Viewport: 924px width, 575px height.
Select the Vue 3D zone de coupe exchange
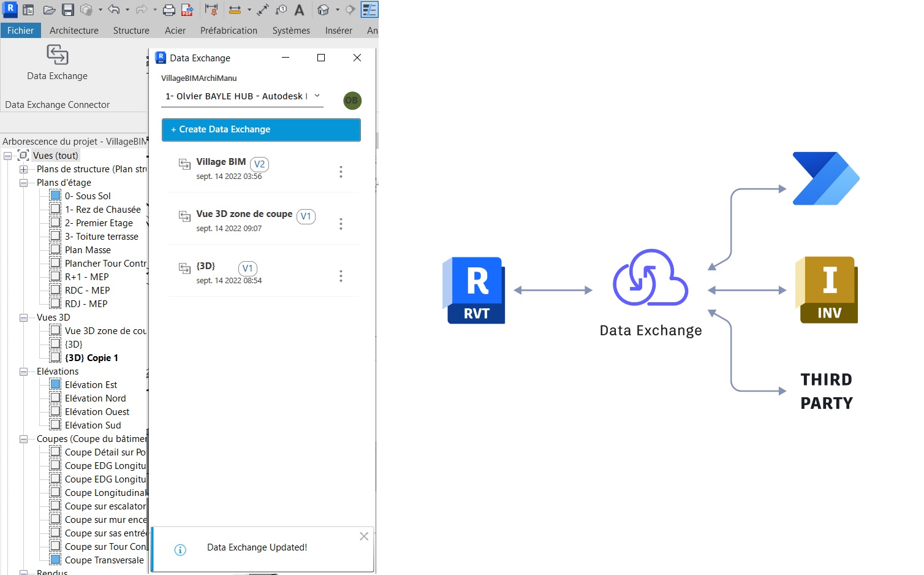tap(244, 214)
